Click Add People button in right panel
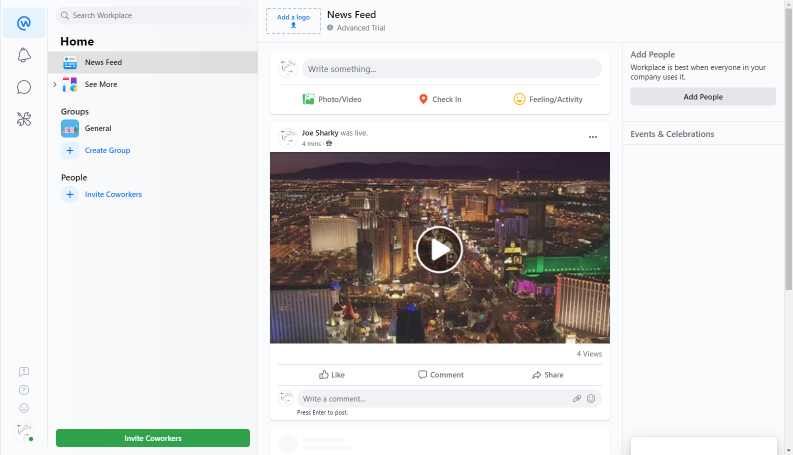 (x=702, y=97)
